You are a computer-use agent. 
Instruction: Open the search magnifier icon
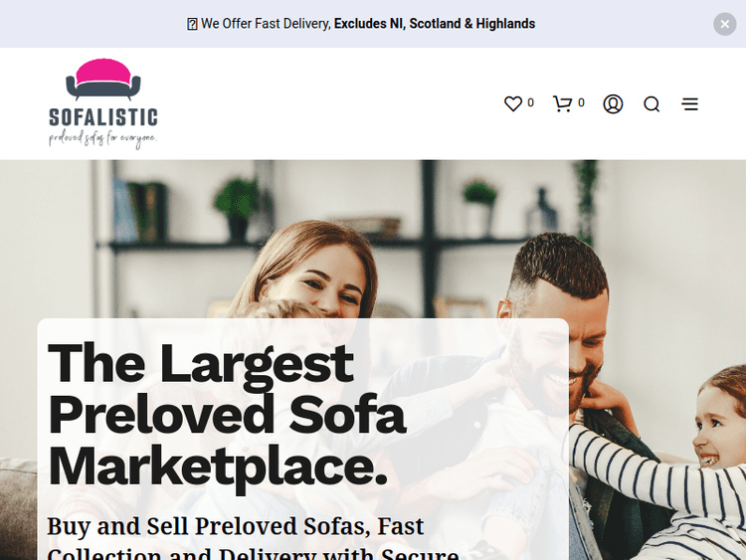[652, 103]
